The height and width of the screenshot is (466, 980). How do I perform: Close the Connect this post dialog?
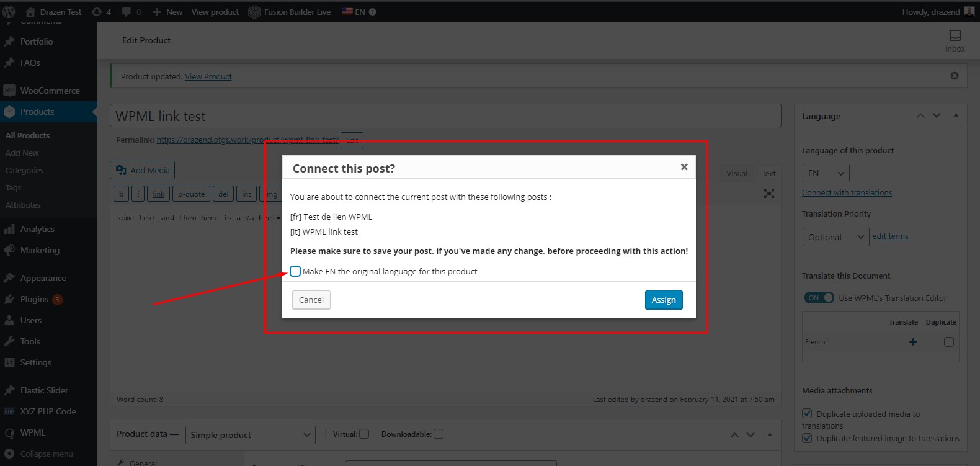tap(684, 167)
